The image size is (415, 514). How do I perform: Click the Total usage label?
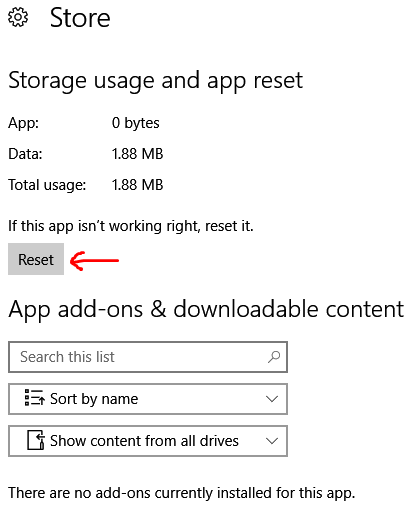pyautogui.click(x=47, y=185)
